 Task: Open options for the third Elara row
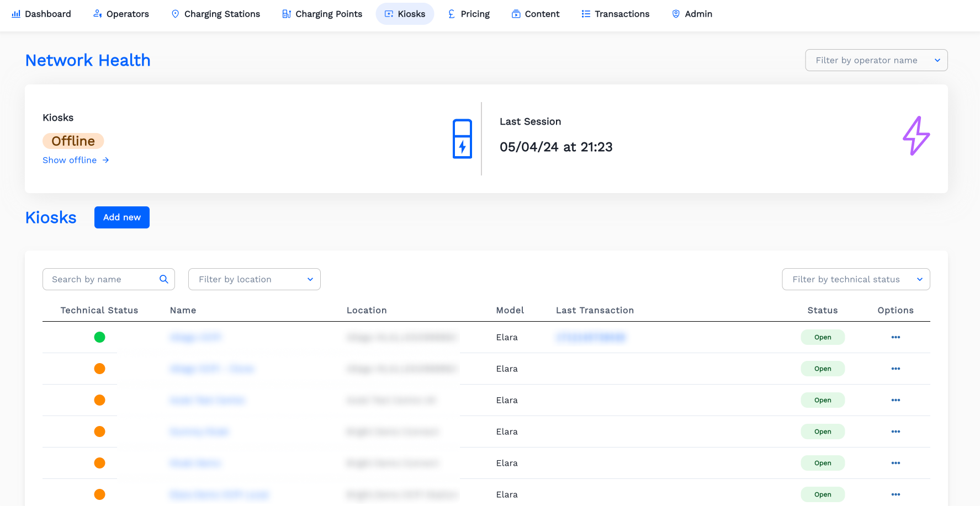pos(895,400)
